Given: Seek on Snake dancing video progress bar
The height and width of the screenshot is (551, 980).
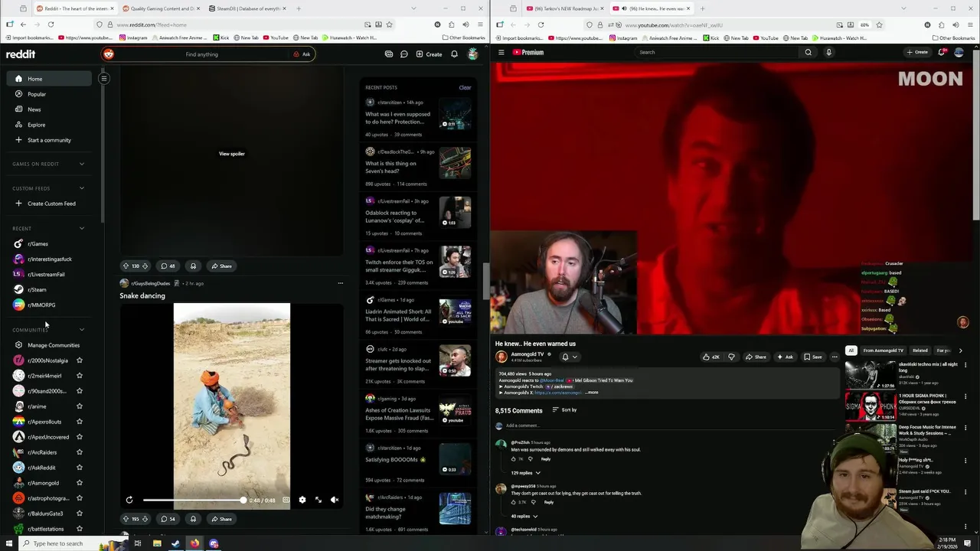Looking at the screenshot, I should click(194, 500).
